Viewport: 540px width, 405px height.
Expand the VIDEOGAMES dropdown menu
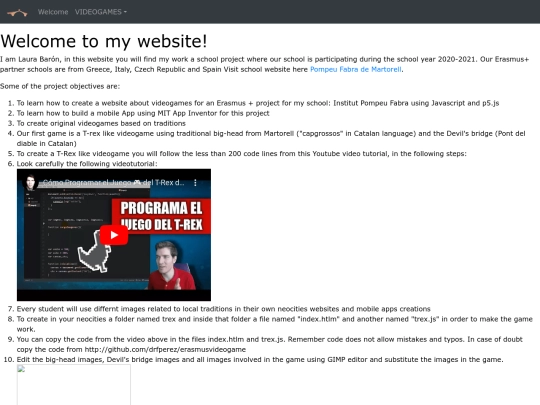click(x=101, y=12)
